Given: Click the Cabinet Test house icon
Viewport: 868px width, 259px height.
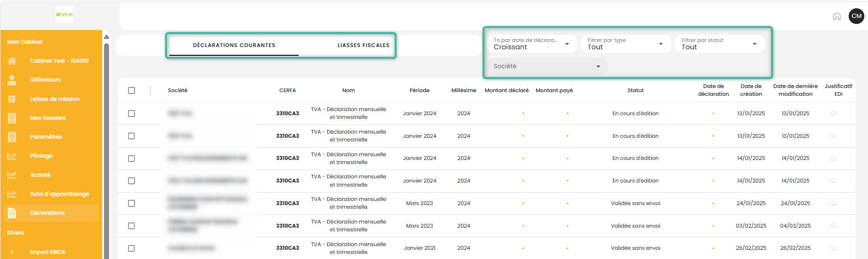Looking at the screenshot, I should 12,61.
